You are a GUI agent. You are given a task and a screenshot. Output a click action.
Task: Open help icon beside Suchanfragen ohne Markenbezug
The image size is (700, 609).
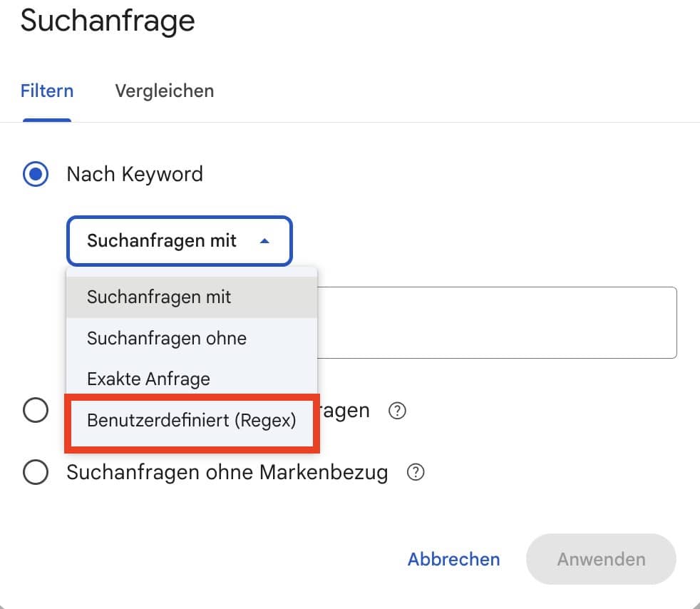(x=415, y=472)
